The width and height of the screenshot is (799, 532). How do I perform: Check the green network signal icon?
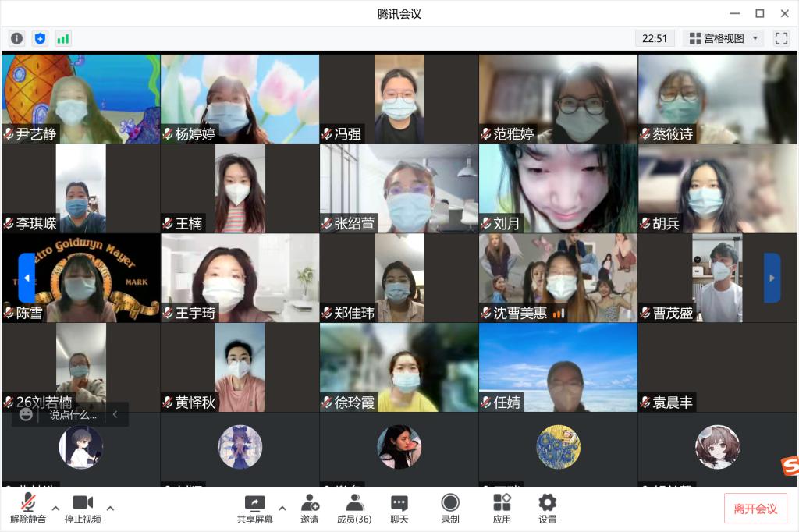point(63,38)
